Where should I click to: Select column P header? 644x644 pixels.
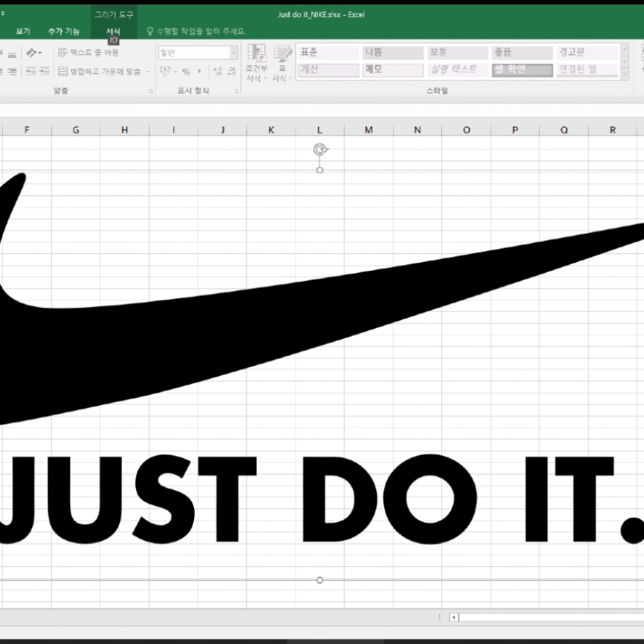[514, 130]
